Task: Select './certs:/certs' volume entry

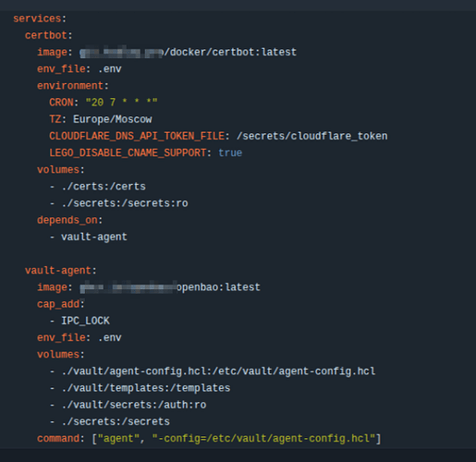Action: pyautogui.click(x=104, y=187)
